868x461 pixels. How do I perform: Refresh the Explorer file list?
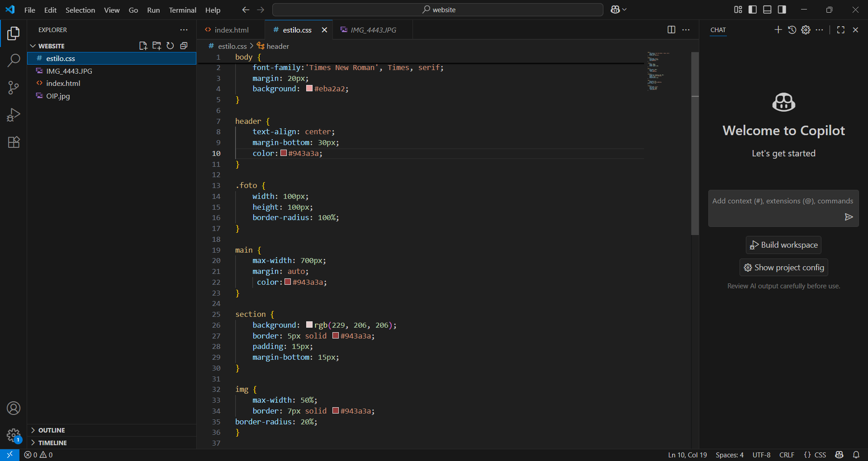coord(170,46)
